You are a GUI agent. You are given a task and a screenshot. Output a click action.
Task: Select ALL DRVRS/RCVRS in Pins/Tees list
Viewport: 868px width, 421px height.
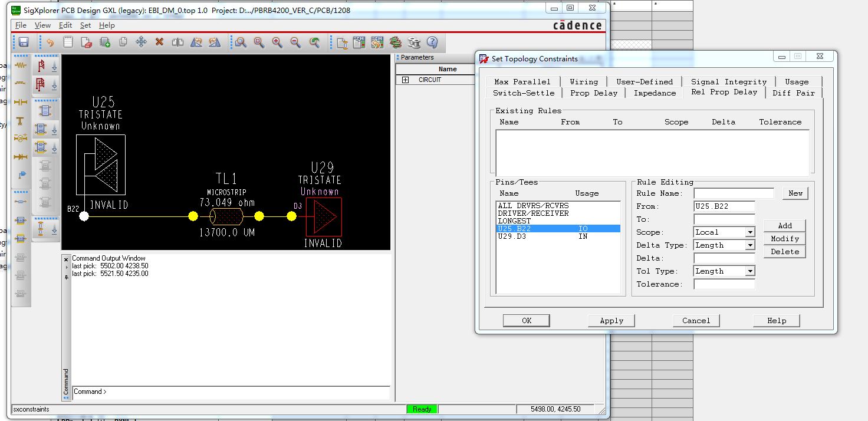pos(558,206)
